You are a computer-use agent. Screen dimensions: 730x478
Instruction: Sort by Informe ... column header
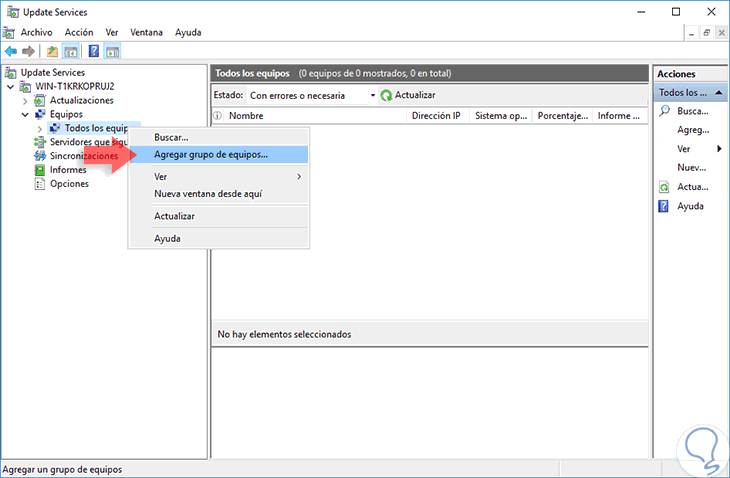click(x=620, y=116)
